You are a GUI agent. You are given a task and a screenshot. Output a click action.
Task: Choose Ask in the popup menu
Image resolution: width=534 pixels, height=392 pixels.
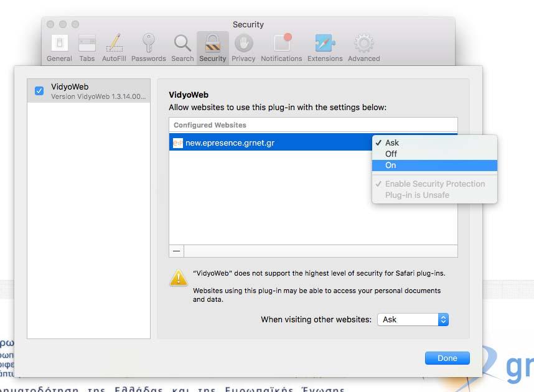pyautogui.click(x=434, y=142)
